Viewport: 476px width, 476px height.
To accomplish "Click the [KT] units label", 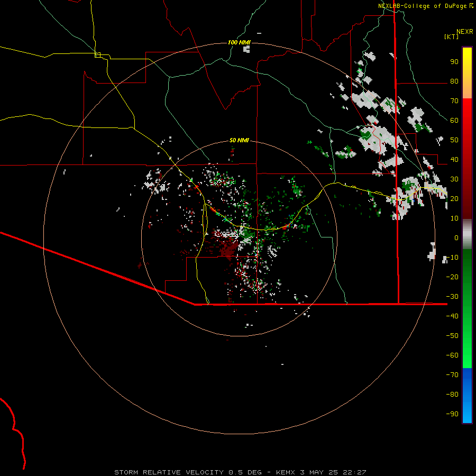I will click(452, 36).
